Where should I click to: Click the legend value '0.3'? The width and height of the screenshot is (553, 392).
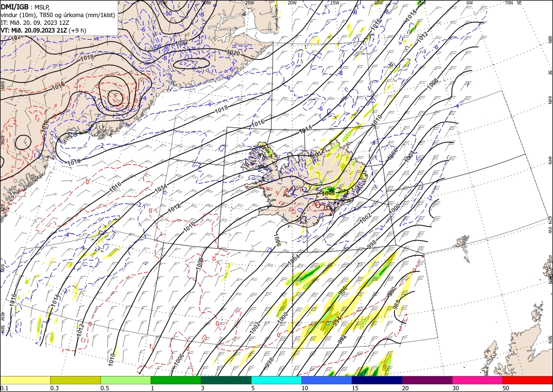(54, 388)
